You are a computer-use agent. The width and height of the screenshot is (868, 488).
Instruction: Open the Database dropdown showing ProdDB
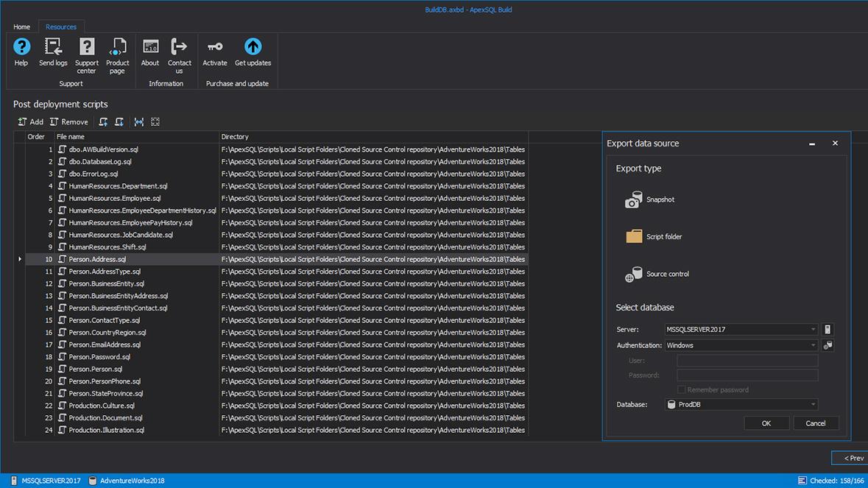click(x=813, y=405)
